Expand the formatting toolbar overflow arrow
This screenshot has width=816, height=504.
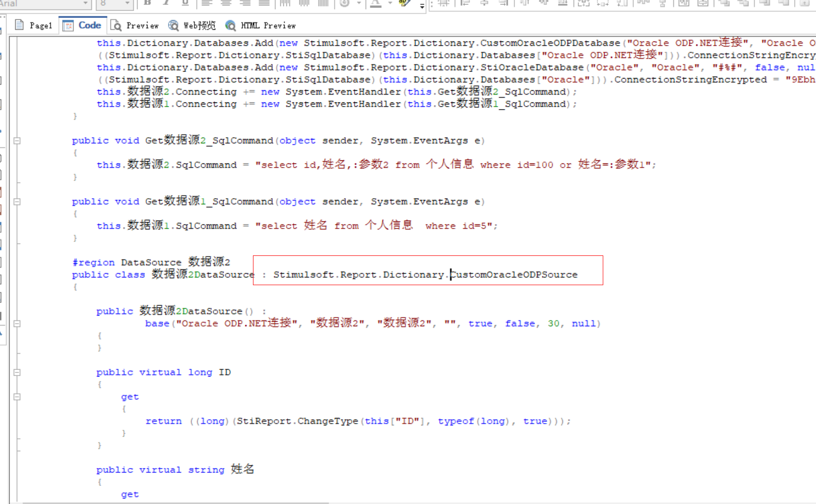(x=422, y=5)
